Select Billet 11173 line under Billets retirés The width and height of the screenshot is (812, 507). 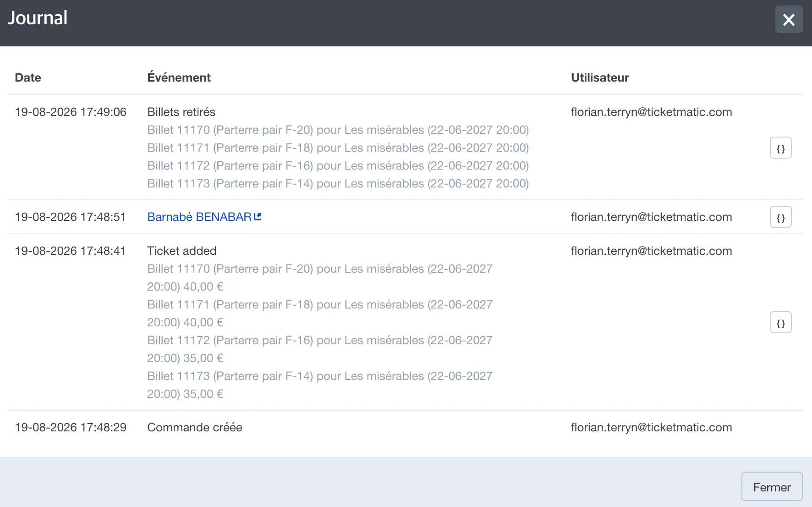[x=338, y=183]
